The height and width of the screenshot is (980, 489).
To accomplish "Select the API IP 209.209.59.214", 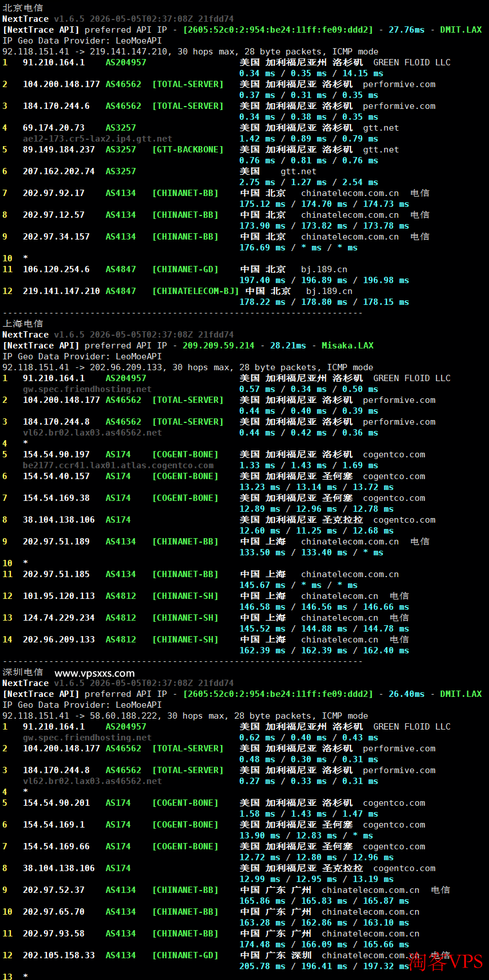I will (219, 346).
